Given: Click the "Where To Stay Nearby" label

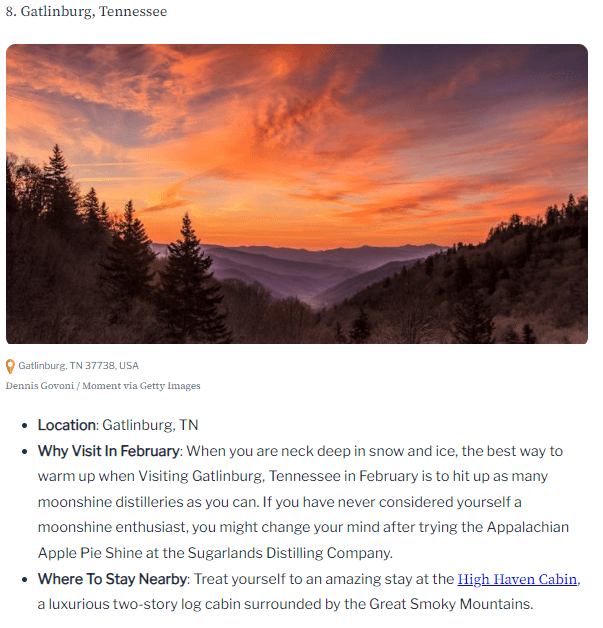Looking at the screenshot, I should [x=111, y=579].
